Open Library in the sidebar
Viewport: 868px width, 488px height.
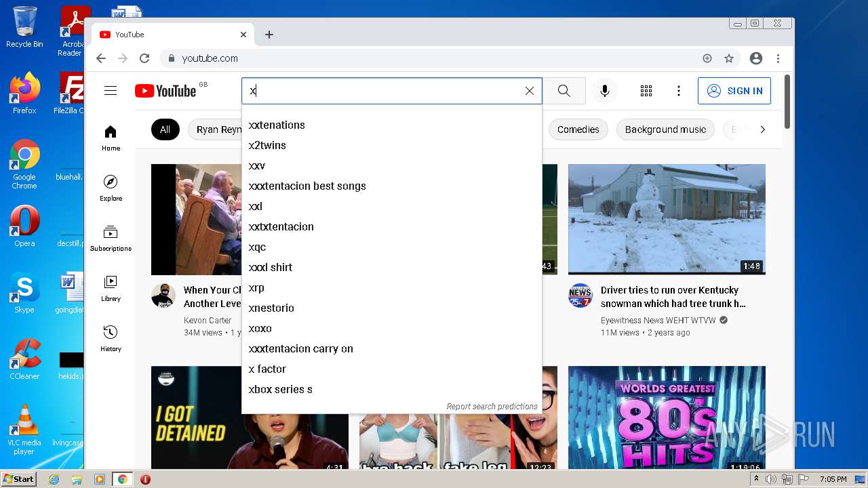pos(111,289)
